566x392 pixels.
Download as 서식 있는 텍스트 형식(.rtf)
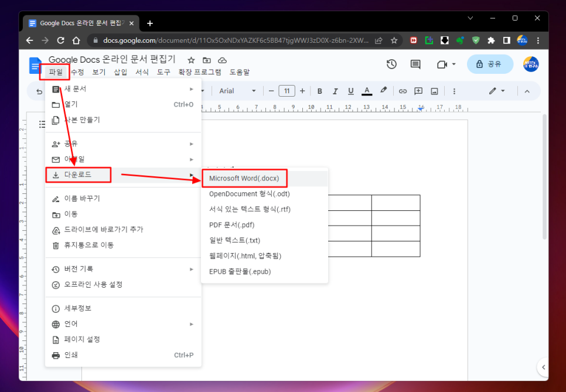tap(265, 209)
